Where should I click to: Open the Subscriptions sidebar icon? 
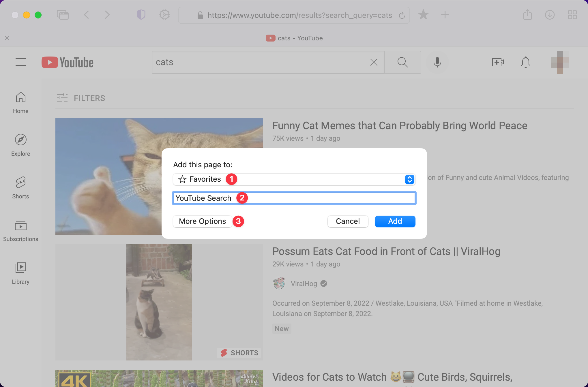point(20,226)
